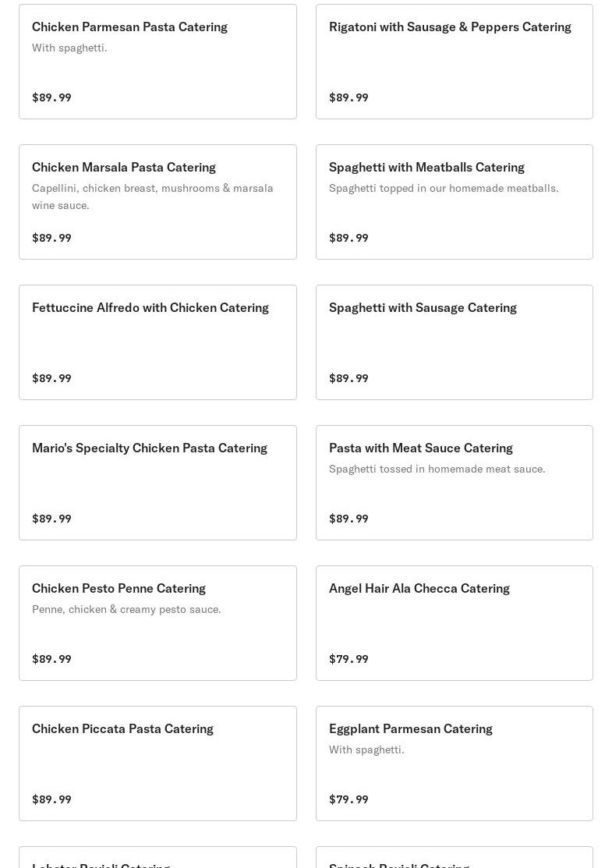Select Rigatoni with Sausage & Peppers Catering
This screenshot has height=868, width=612.
(455, 62)
